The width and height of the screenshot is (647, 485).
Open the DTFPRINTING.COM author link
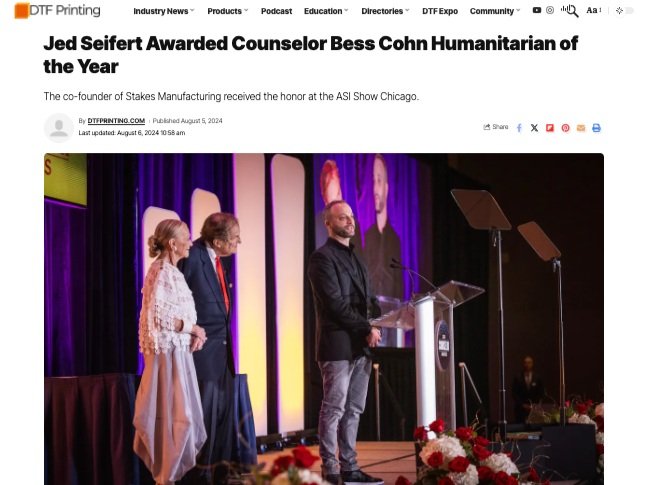click(x=116, y=121)
